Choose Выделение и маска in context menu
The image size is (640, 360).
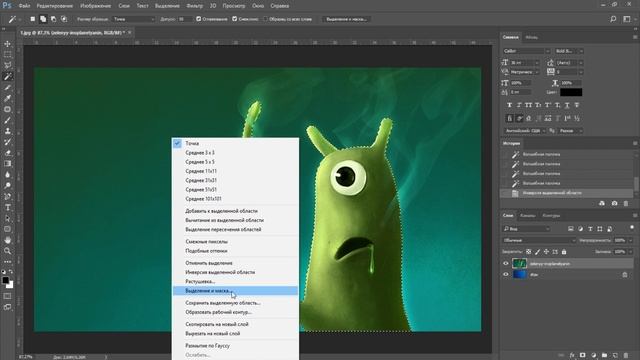click(235, 291)
